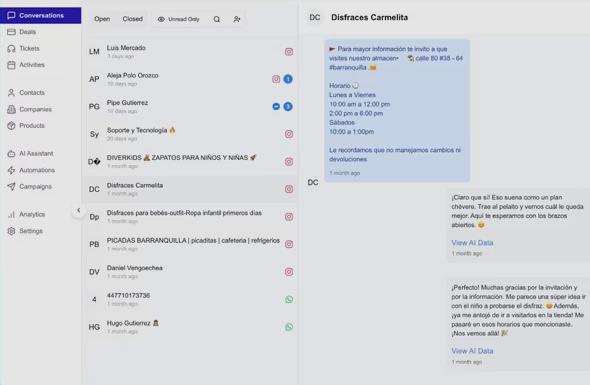Open Soporte y Tecnología conversation

(x=190, y=134)
